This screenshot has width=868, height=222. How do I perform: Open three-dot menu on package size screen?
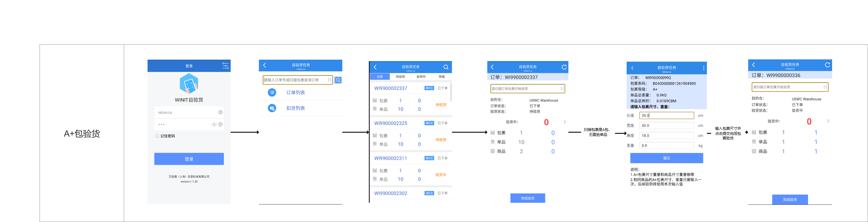click(x=704, y=68)
